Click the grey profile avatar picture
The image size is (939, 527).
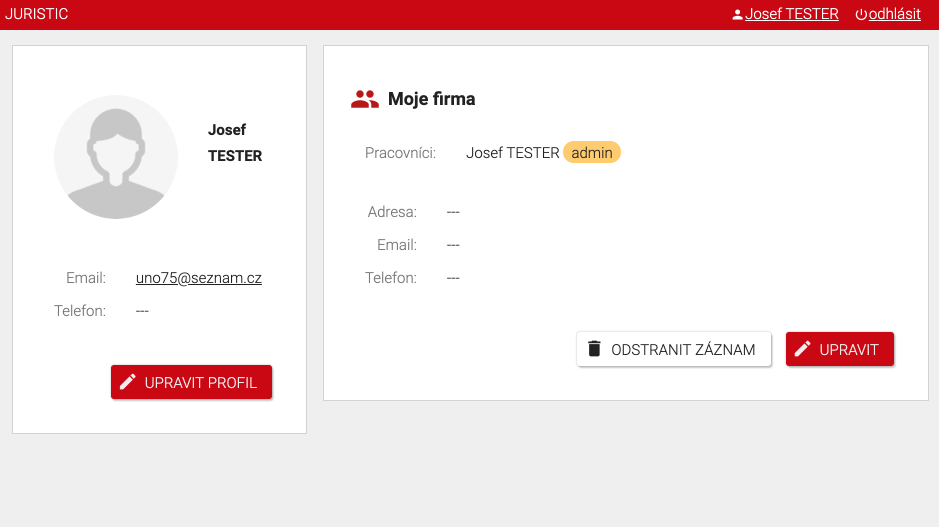point(116,157)
